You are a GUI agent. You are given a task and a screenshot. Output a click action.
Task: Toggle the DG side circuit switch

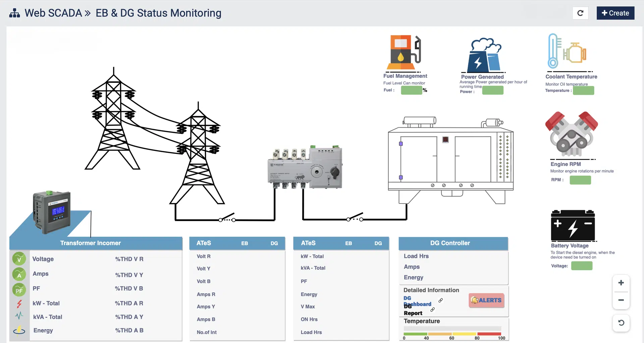tap(355, 217)
